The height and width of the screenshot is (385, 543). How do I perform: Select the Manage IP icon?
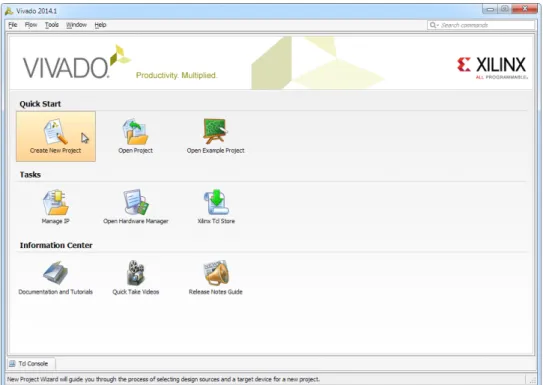pyautogui.click(x=55, y=203)
